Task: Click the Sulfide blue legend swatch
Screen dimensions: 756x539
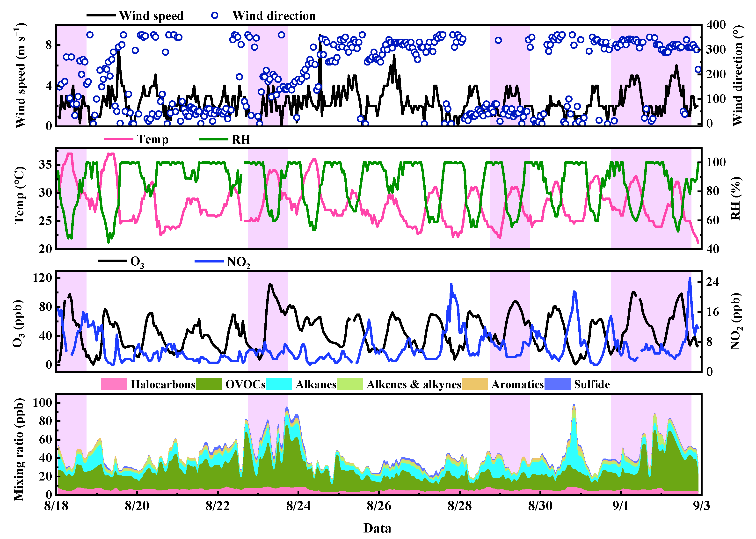Action: [x=558, y=384]
